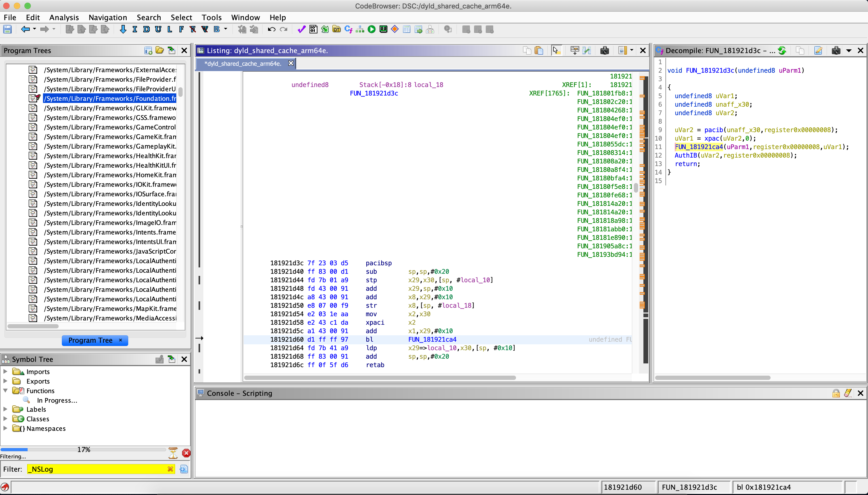Open the Navigation menu
868x495 pixels.
click(x=107, y=17)
